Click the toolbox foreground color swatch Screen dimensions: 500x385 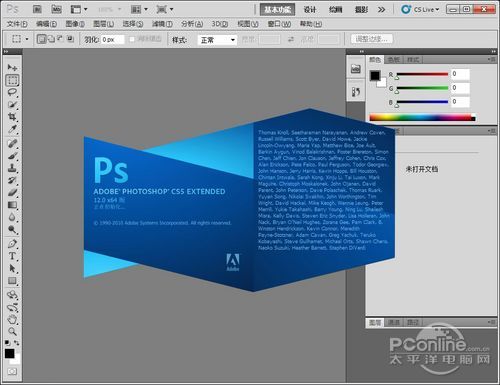9,353
